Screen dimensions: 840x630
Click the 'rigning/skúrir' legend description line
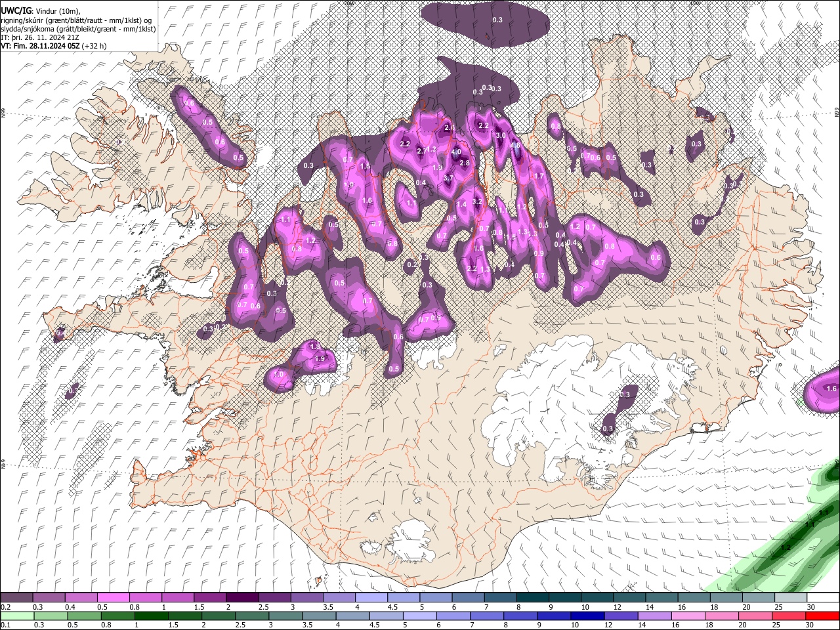(77, 20)
